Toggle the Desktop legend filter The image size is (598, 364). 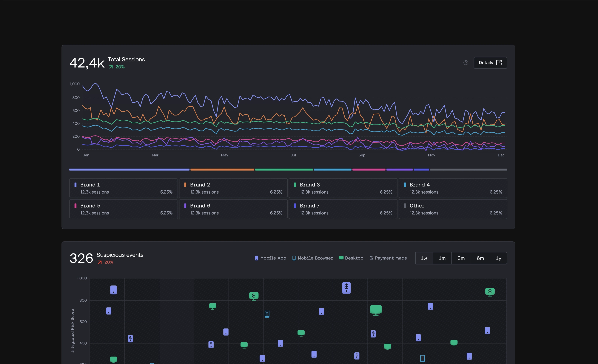click(351, 258)
